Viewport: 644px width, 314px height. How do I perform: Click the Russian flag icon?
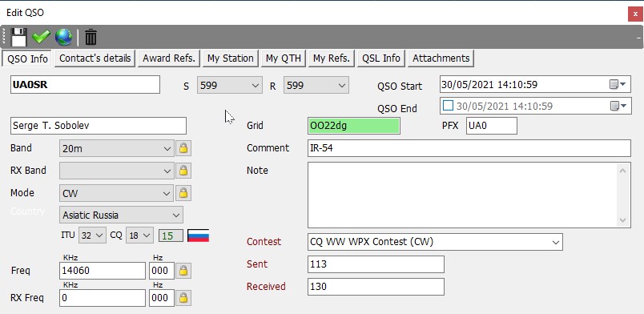pyautogui.click(x=199, y=235)
